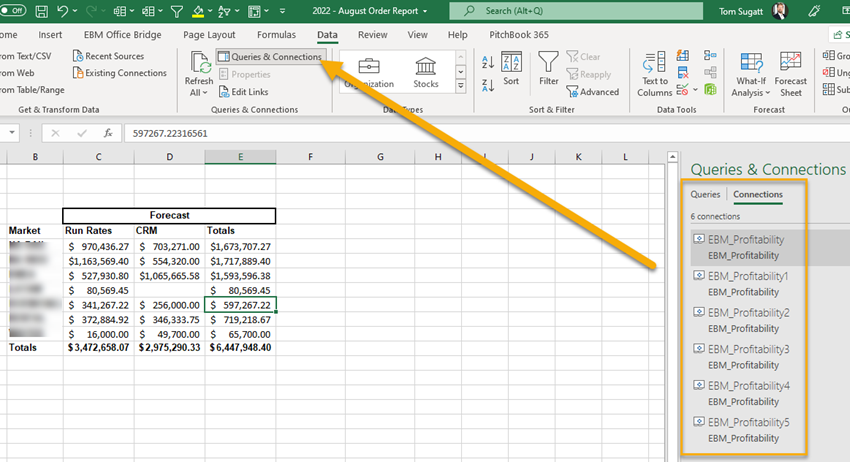Go to the Formulas tab
The width and height of the screenshot is (850, 462).
pyautogui.click(x=276, y=35)
